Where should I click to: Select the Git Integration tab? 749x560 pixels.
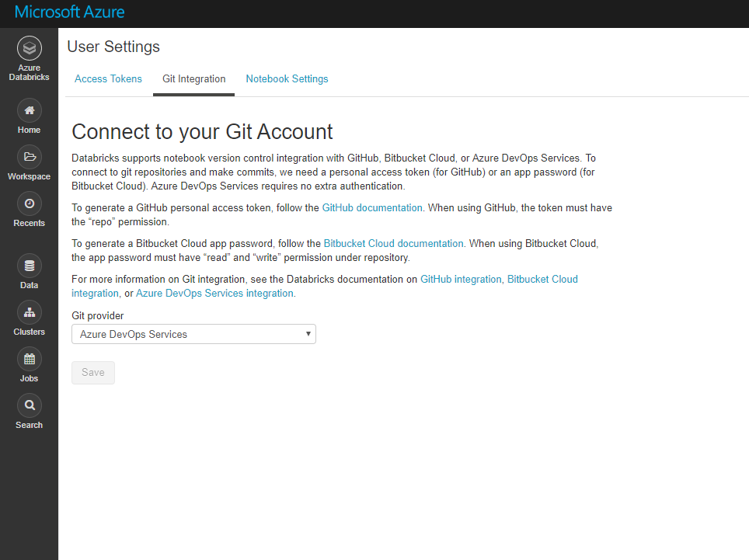click(194, 78)
